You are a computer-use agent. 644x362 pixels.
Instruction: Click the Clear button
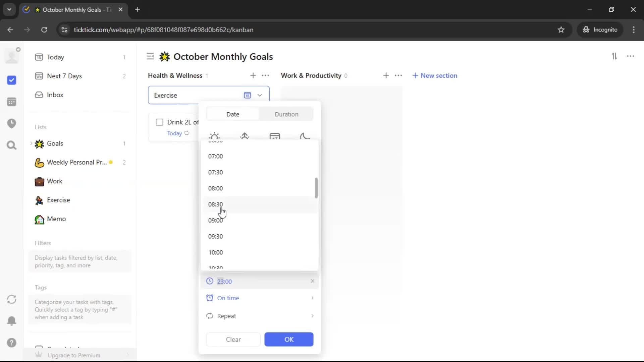tap(233, 339)
